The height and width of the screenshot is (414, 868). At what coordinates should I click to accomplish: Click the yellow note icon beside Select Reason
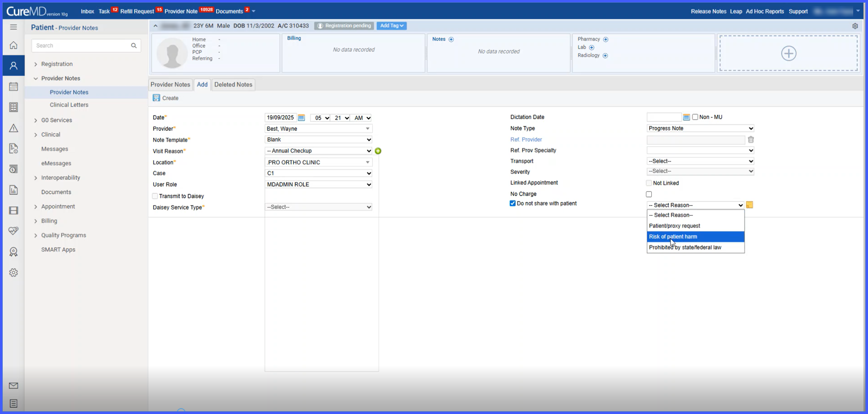[x=749, y=205]
